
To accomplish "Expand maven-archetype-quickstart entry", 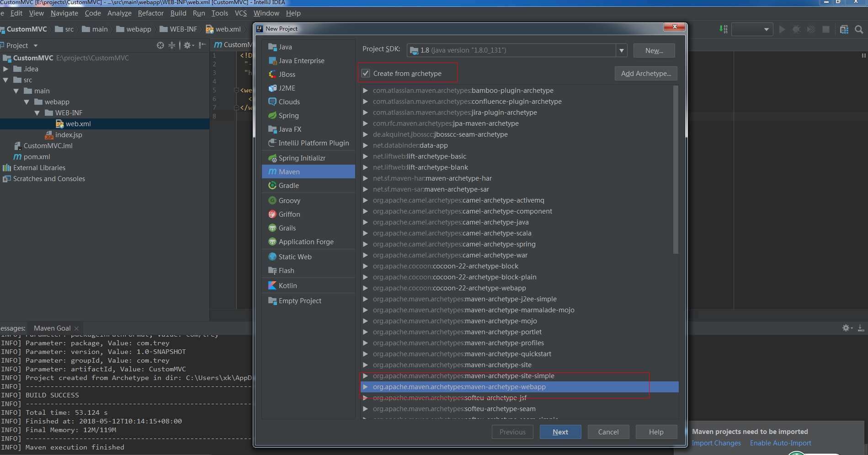I will pyautogui.click(x=365, y=354).
